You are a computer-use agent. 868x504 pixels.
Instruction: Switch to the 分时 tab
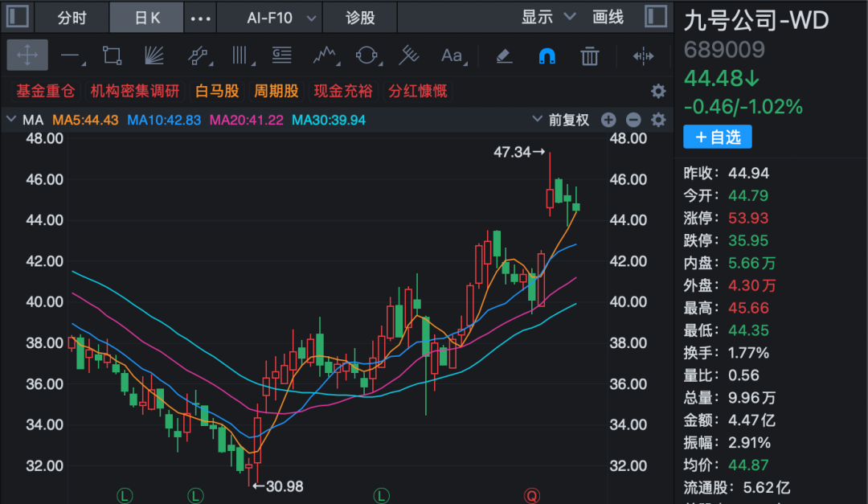point(72,18)
